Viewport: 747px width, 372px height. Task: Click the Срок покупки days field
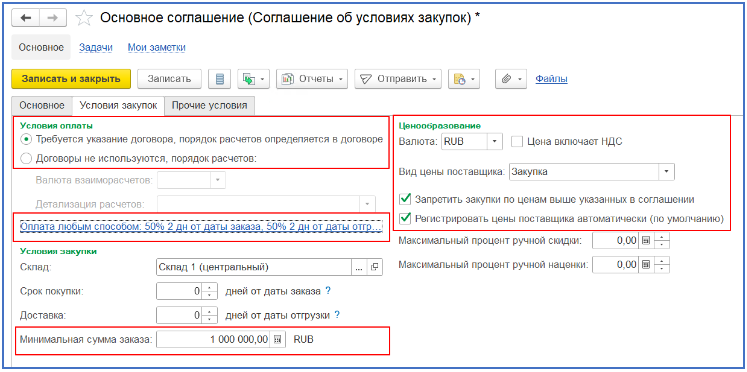(x=179, y=292)
